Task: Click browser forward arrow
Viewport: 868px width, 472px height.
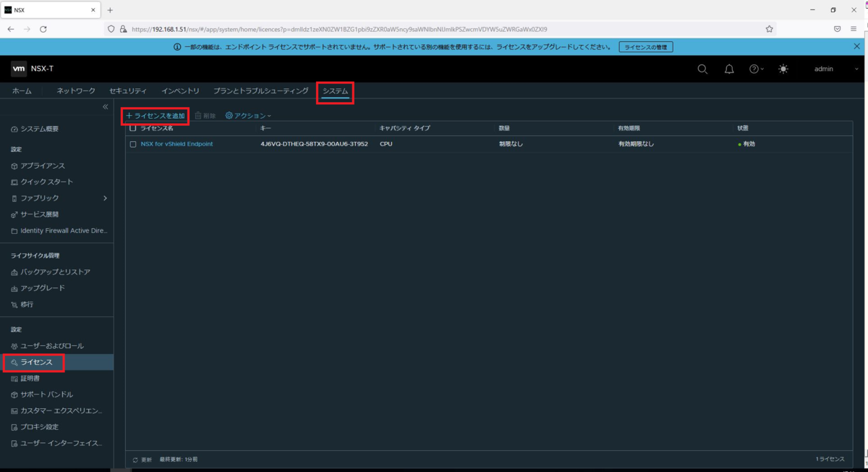Action: [27, 29]
